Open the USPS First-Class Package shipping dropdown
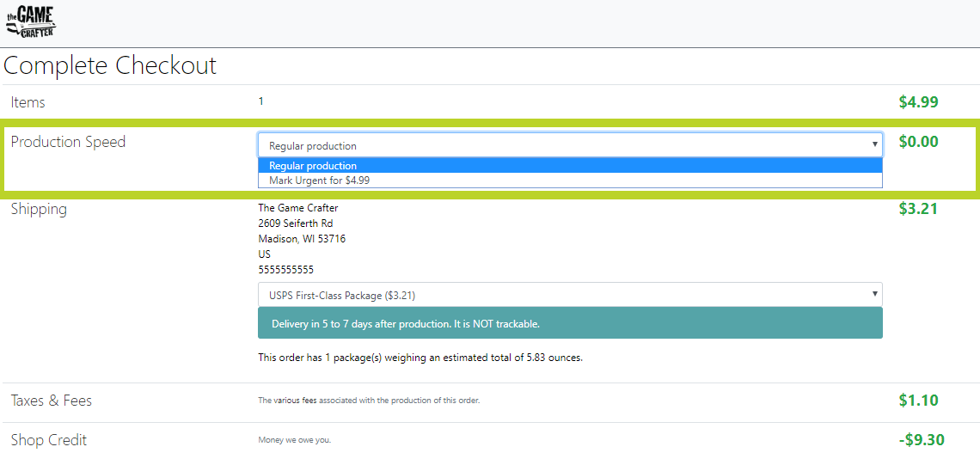Viewport: 980px width, 459px height. (570, 295)
